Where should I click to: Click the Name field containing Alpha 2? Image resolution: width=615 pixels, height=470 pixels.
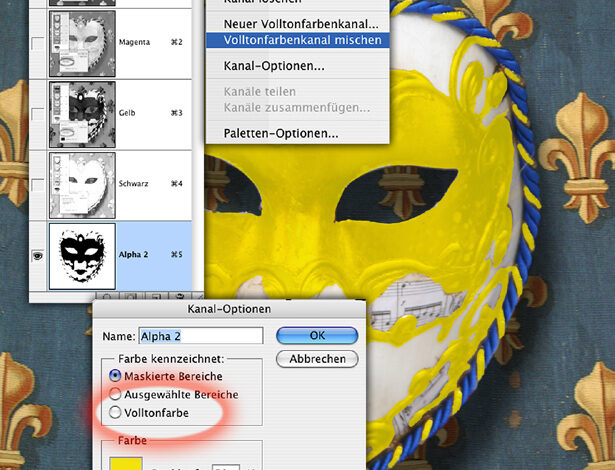pos(201,336)
